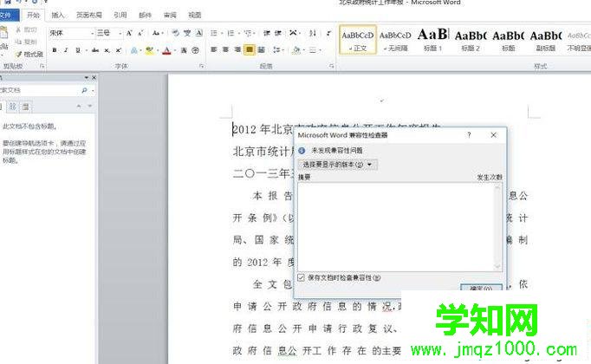
Task: Switch to the navigation pane pages view tab
Action: (13, 107)
